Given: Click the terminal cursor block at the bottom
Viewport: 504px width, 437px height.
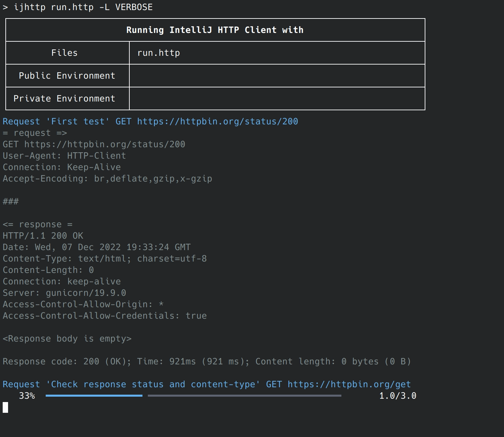Looking at the screenshot, I should tap(5, 407).
